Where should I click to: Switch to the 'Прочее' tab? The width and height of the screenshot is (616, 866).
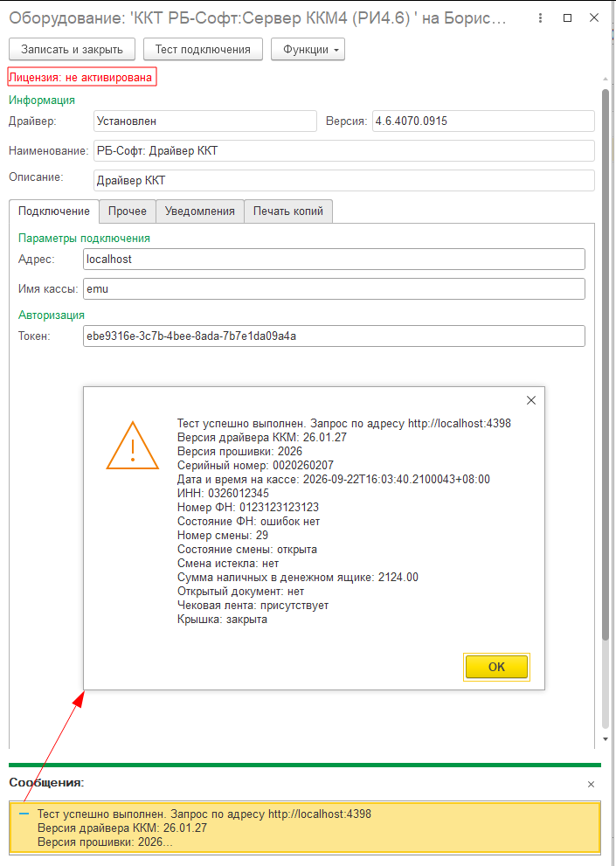click(128, 211)
